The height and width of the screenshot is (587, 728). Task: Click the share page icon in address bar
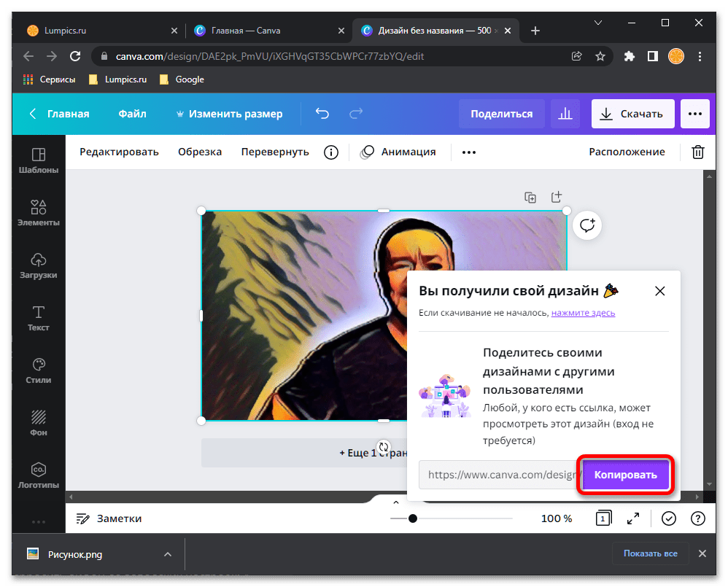(577, 57)
